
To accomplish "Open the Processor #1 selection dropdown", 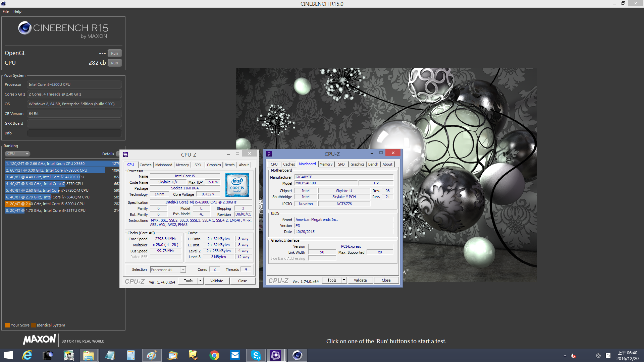I will click(x=168, y=270).
